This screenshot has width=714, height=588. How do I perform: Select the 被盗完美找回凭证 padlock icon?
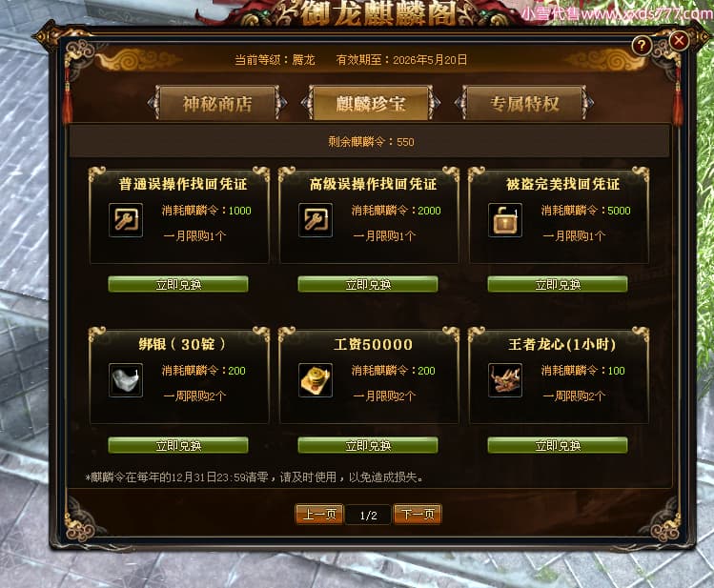coord(505,220)
